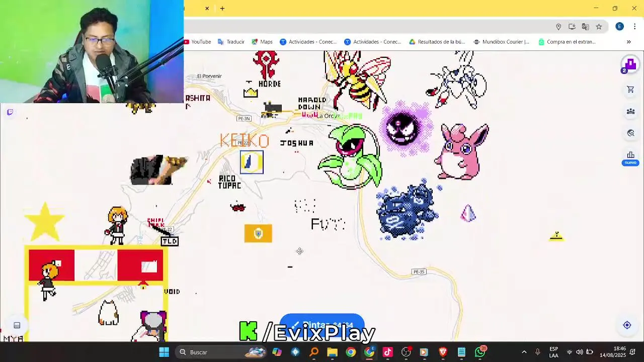Viewport: 644px width, 362px height.
Task: Open the second Actividades - Conec... bookmark
Action: 372,42
